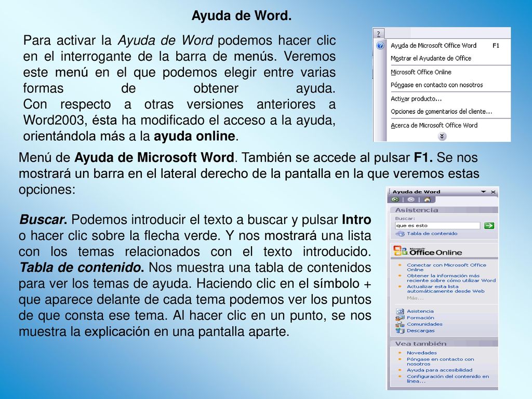Click the Descargas icon
This screenshot has width=532, height=399.
400,331
